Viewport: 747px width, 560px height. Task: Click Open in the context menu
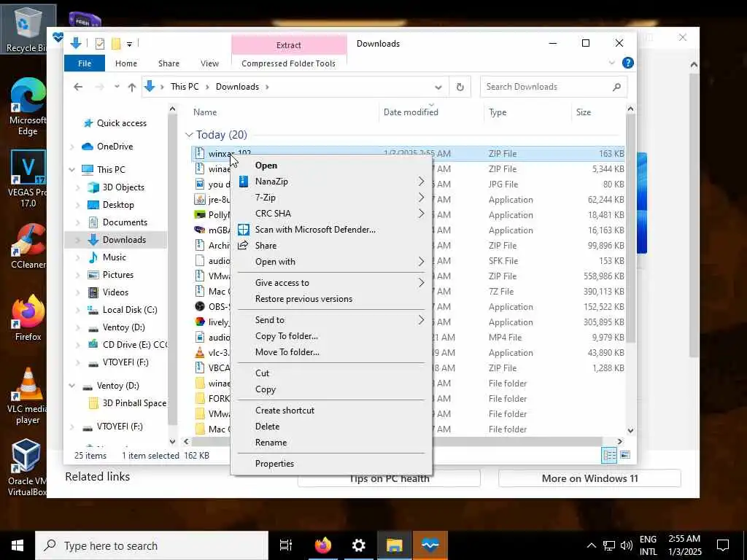331,166
